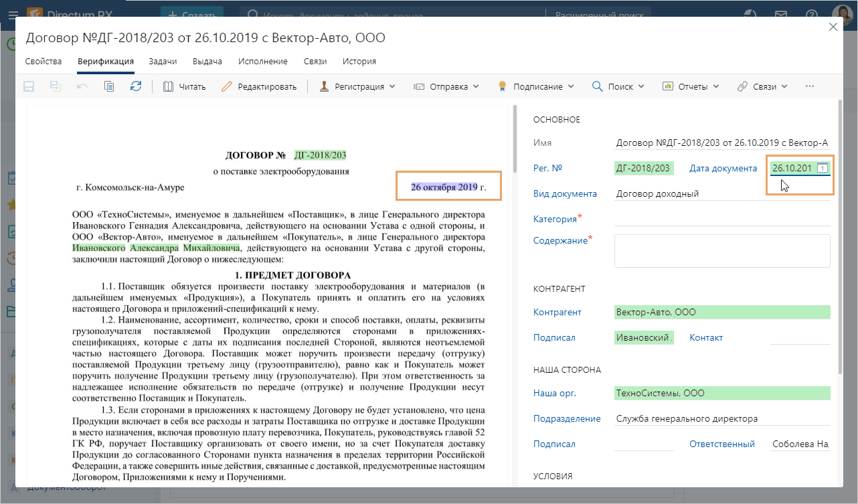Click into the Содержание text field
The image size is (858, 504).
click(721, 251)
